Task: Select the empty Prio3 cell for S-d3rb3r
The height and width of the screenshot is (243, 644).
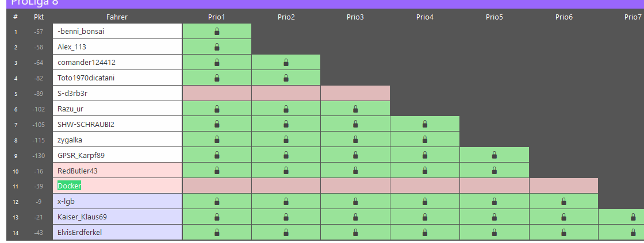Action: 355,93
